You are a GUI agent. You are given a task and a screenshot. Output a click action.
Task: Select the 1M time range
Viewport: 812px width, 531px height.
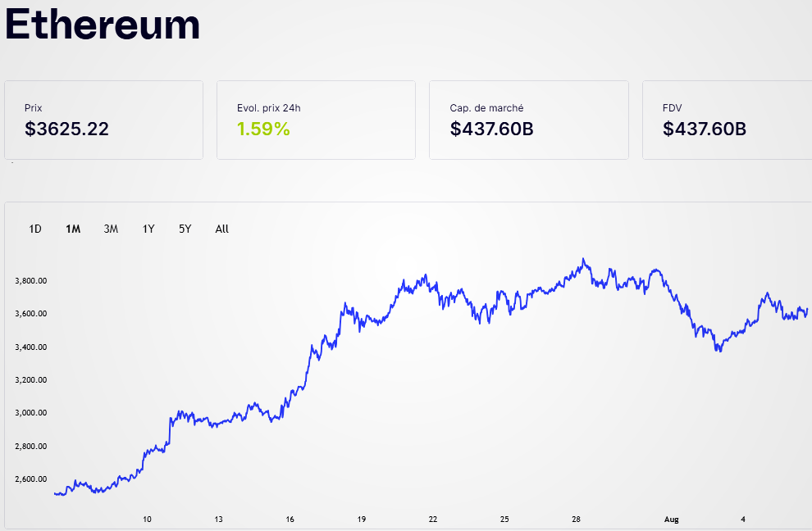click(73, 229)
